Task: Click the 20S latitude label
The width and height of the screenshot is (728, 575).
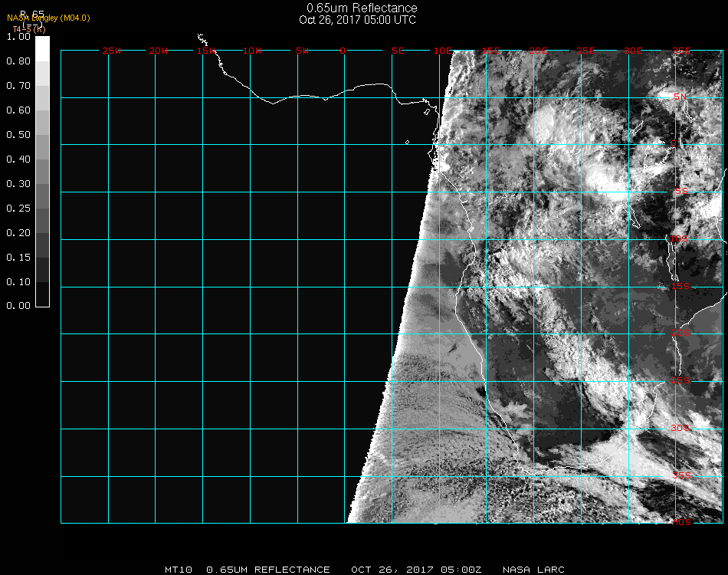Action: 680,333
